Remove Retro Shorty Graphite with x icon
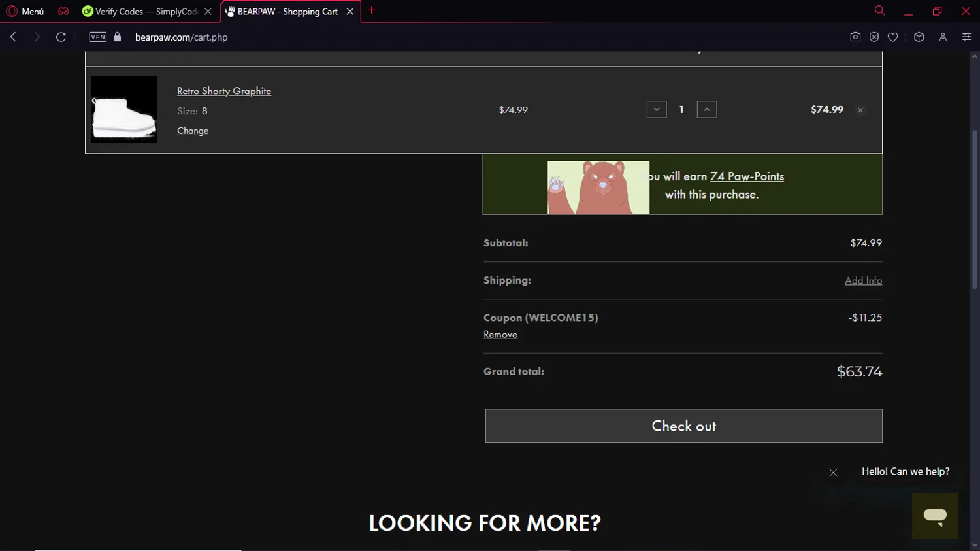This screenshot has height=551, width=980. click(860, 110)
